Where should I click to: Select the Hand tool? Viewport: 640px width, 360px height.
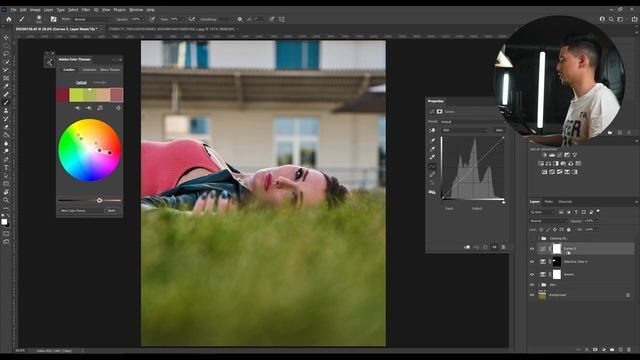point(6,192)
